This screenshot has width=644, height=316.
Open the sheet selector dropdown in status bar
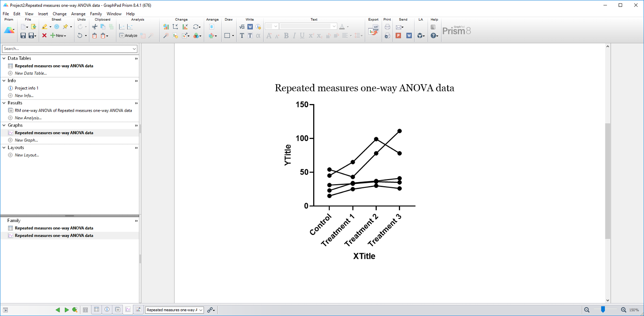coord(200,310)
